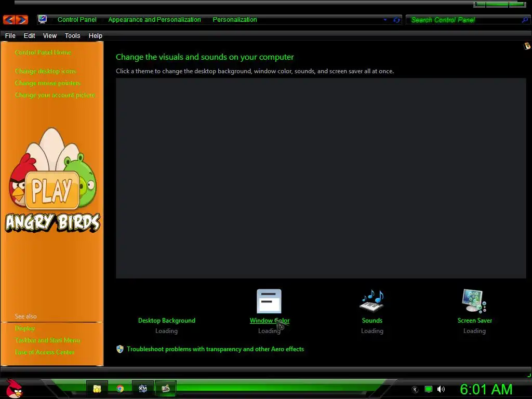Open Troubleshoot problems with transparency link
The height and width of the screenshot is (399, 532).
pyautogui.click(x=215, y=349)
